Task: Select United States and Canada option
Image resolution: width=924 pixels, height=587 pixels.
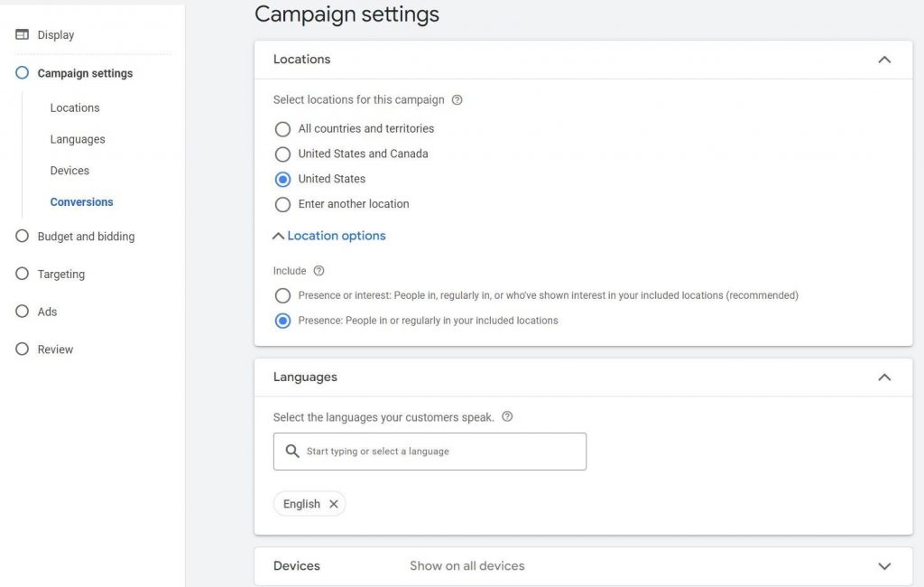Action: click(283, 154)
